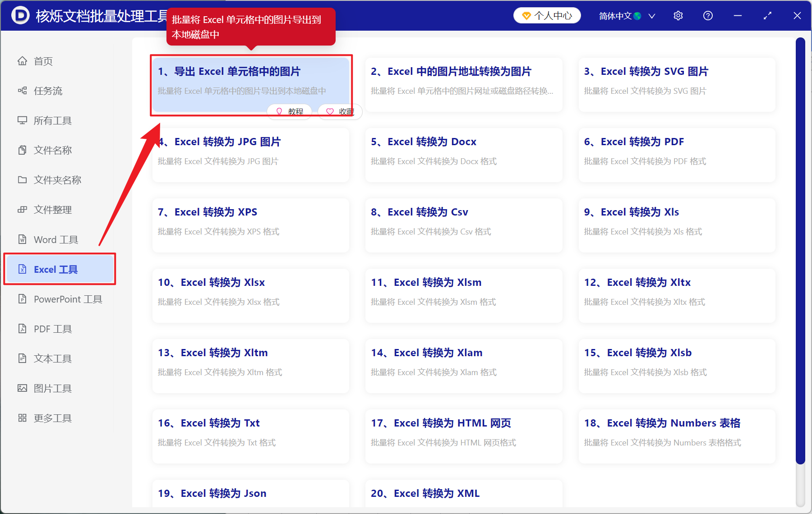Screen dimensions: 812x514
Task: Click the PDF 工具 document icon
Action: tap(22, 329)
